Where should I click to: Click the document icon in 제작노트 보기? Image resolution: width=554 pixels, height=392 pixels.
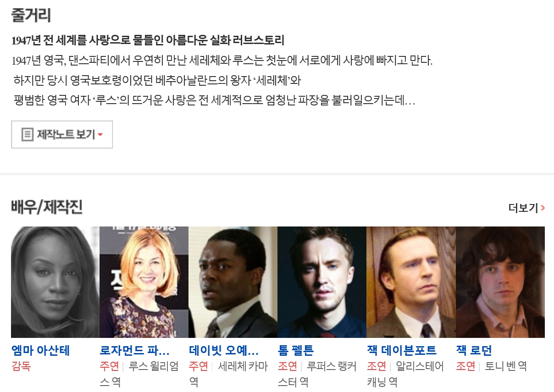point(28,135)
